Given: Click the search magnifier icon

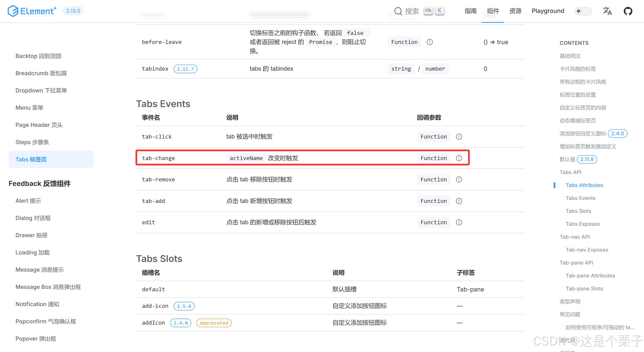Looking at the screenshot, I should coord(398,11).
